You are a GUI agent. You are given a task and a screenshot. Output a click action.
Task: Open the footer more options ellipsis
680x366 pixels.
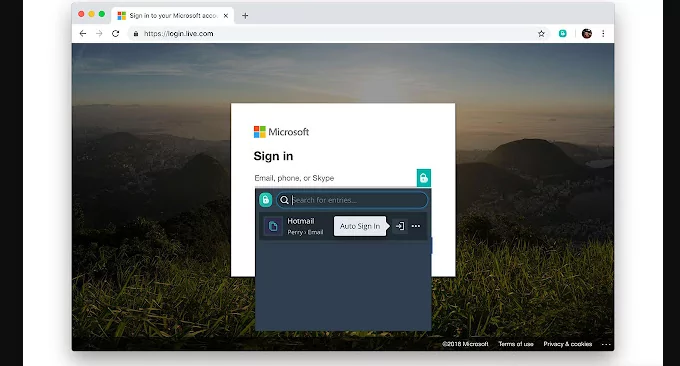coord(606,344)
